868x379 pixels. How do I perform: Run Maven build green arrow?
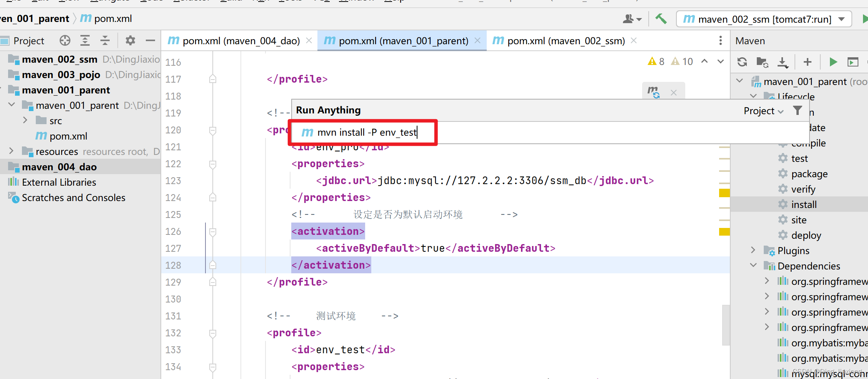point(833,62)
